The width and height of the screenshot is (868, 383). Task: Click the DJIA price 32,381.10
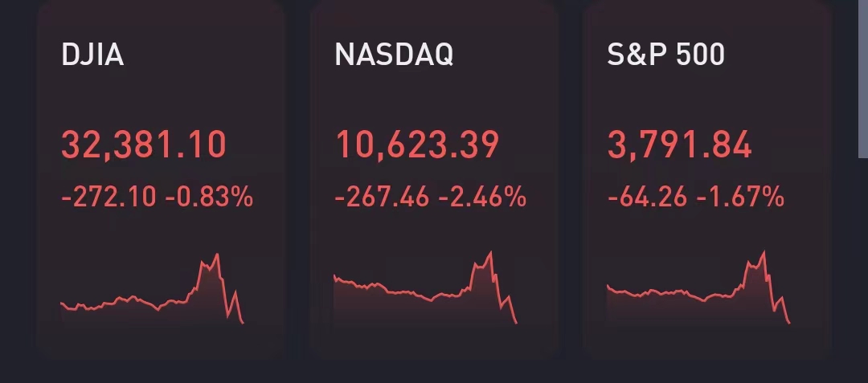click(x=144, y=146)
